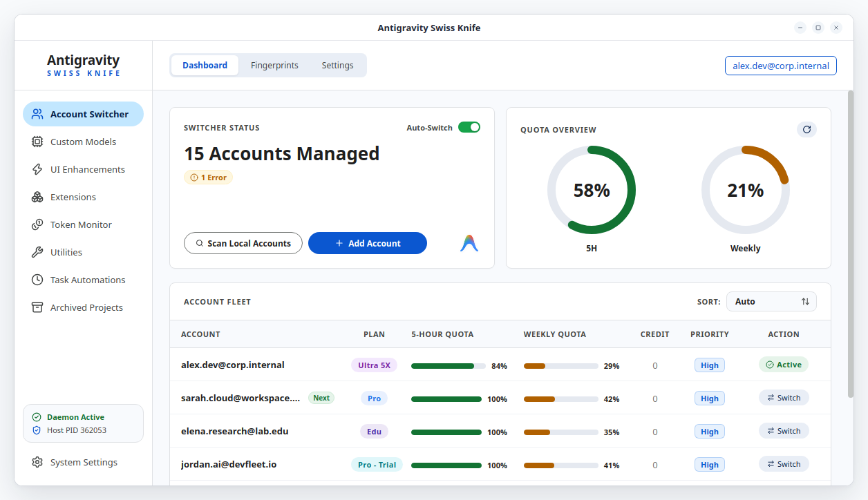Viewport: 868px width, 500px height.
Task: Switch to the Settings tab
Action: click(x=337, y=65)
